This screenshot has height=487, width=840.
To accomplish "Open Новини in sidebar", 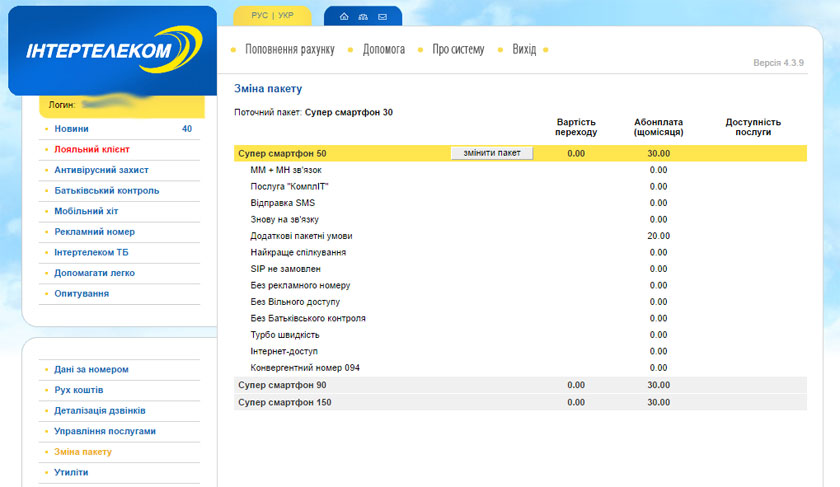I will (71, 129).
